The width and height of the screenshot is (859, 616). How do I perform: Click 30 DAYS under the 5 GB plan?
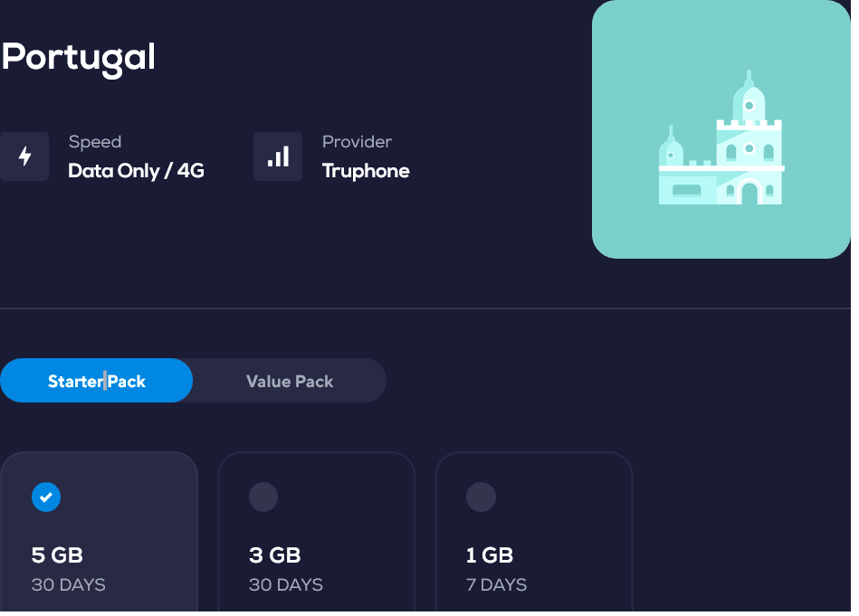(69, 584)
